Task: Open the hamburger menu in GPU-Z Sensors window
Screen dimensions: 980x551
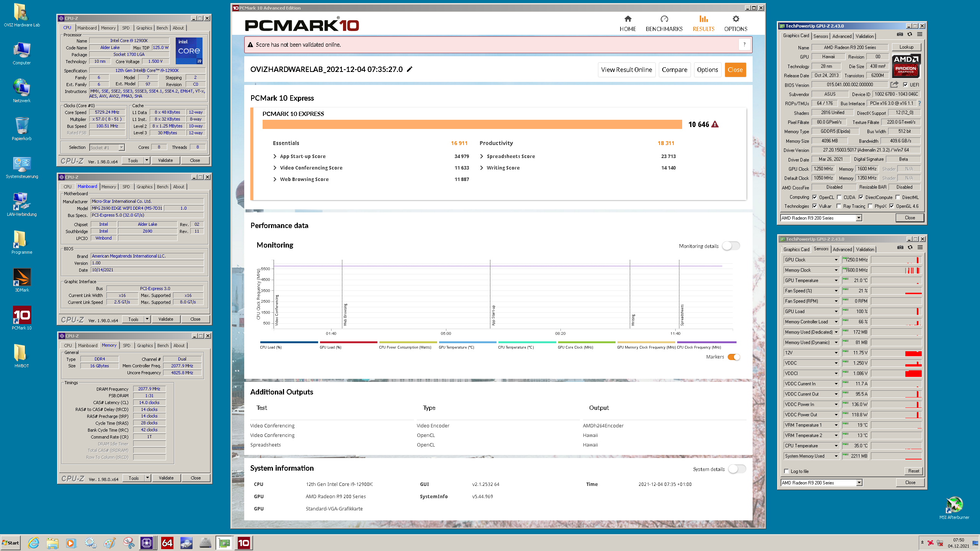Action: [920, 248]
